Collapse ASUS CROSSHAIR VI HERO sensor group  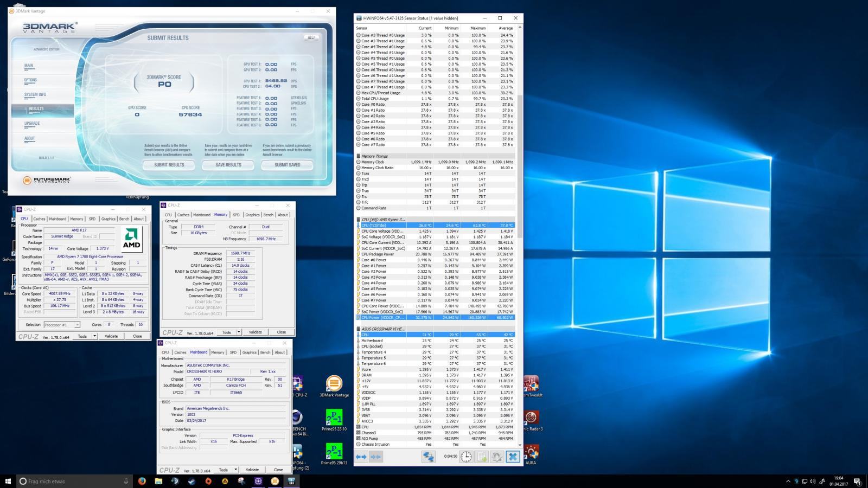[358, 329]
